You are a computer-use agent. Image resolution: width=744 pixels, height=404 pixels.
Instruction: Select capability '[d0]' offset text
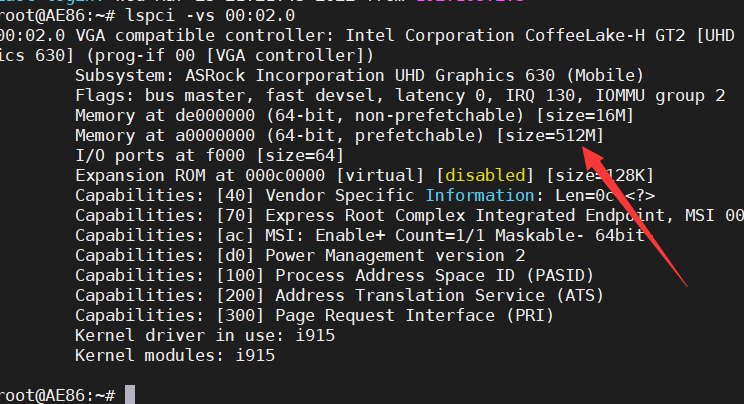pos(235,256)
